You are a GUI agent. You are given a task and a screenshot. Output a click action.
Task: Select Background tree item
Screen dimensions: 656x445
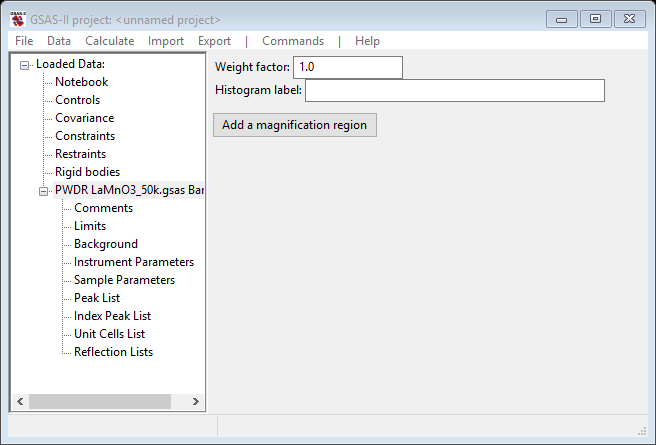click(x=106, y=244)
